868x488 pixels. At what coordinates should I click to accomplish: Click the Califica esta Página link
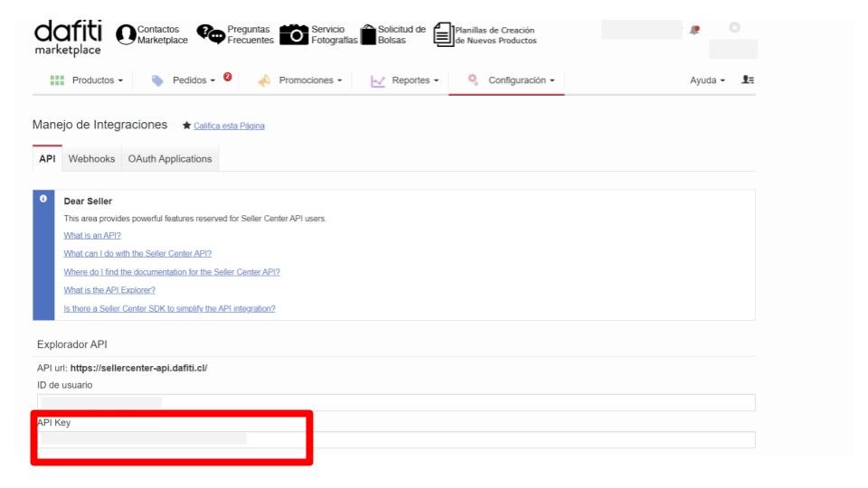pos(229,127)
